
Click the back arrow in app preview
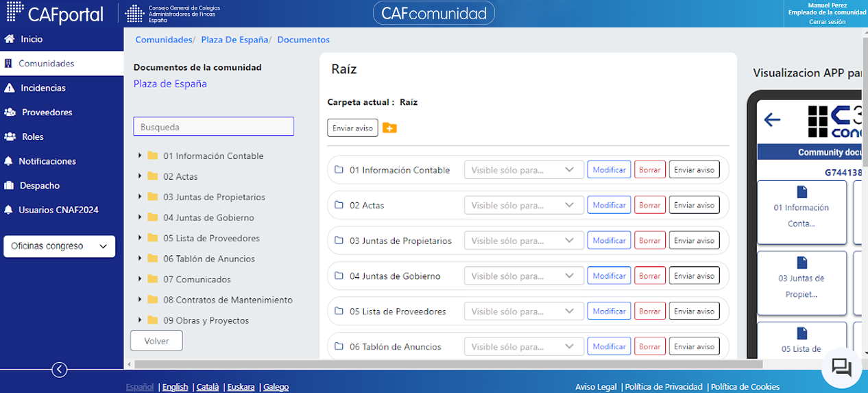click(772, 120)
